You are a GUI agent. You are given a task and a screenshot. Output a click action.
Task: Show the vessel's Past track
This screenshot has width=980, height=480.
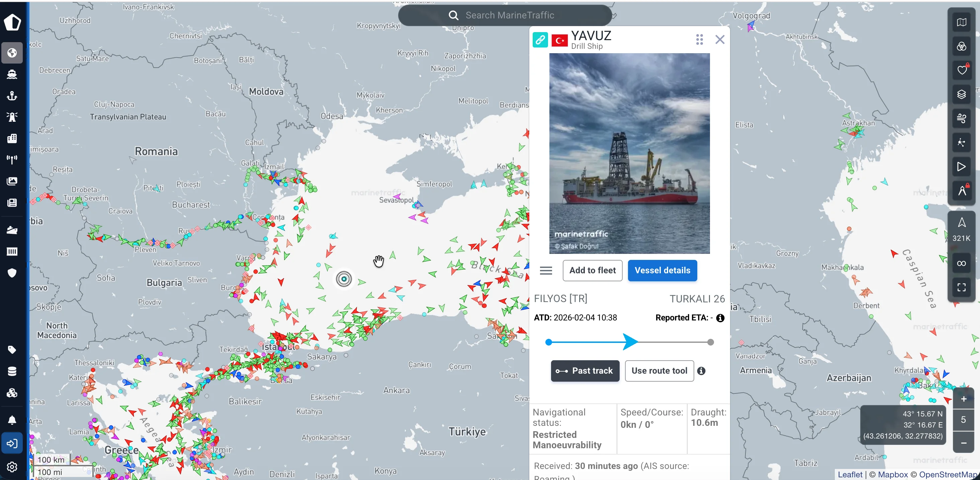coord(585,371)
